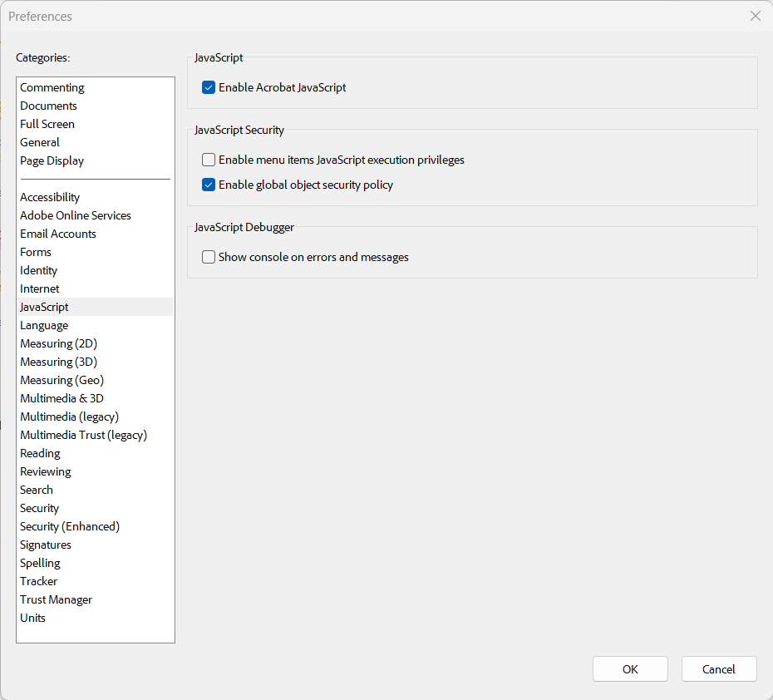Open the Units category
The image size is (773, 700).
(x=32, y=618)
